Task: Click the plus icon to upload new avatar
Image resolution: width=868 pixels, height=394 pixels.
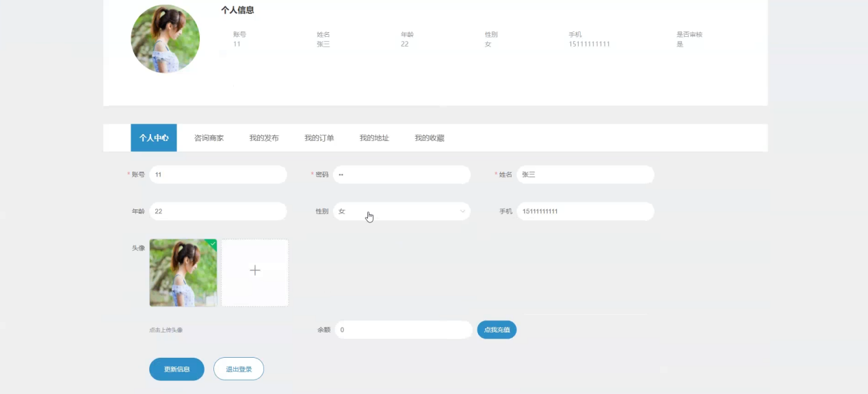Action: [x=254, y=271]
